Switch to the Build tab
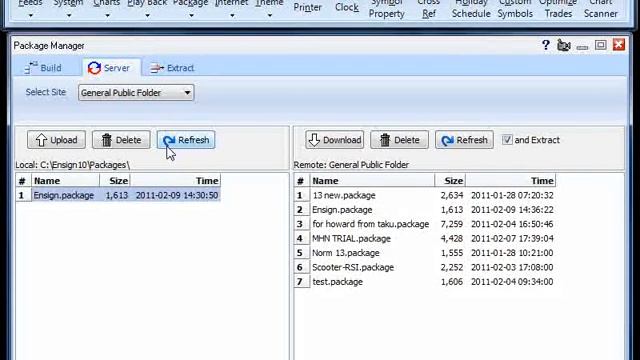The image size is (640, 360). [x=43, y=68]
